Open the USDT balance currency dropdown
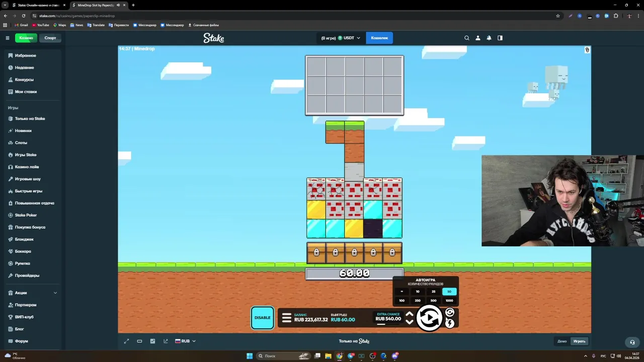Screen dimensions: 644x362 (341, 38)
